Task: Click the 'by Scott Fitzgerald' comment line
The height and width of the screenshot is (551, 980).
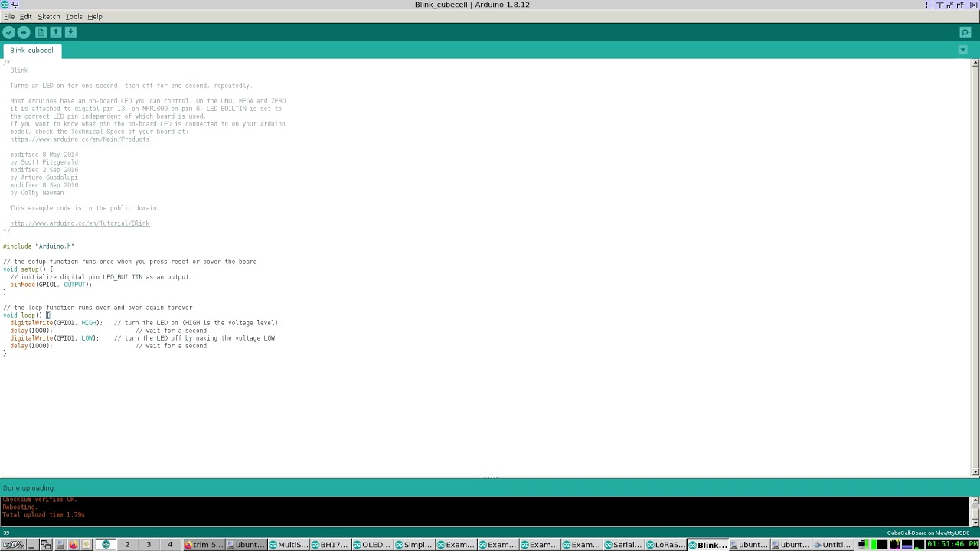Action: pos(44,162)
